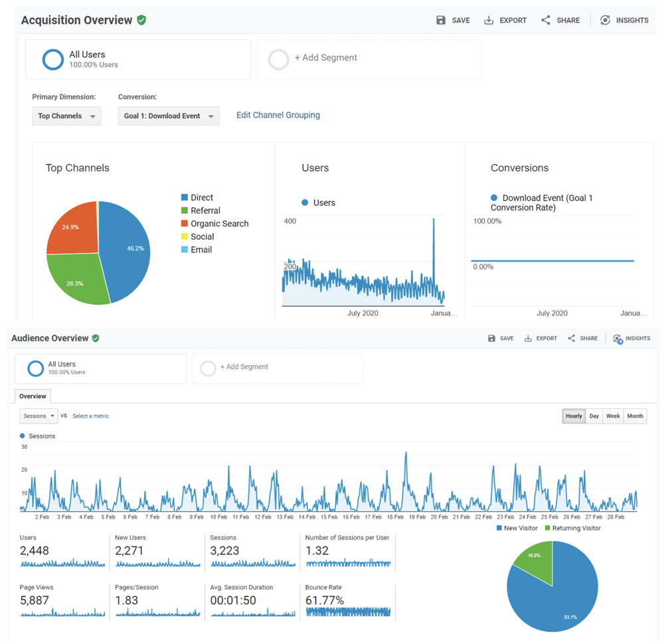Click the Email light-blue legend swatch
This screenshot has height=644, width=664.
(184, 250)
